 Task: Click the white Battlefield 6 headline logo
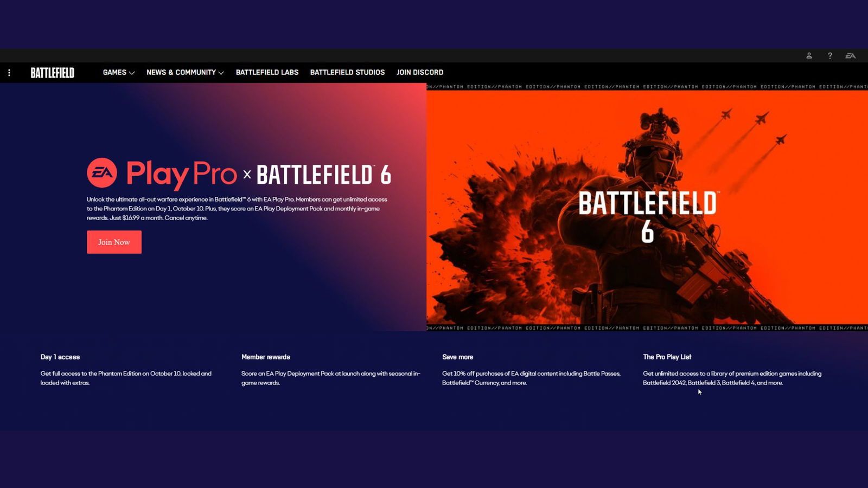coord(323,175)
